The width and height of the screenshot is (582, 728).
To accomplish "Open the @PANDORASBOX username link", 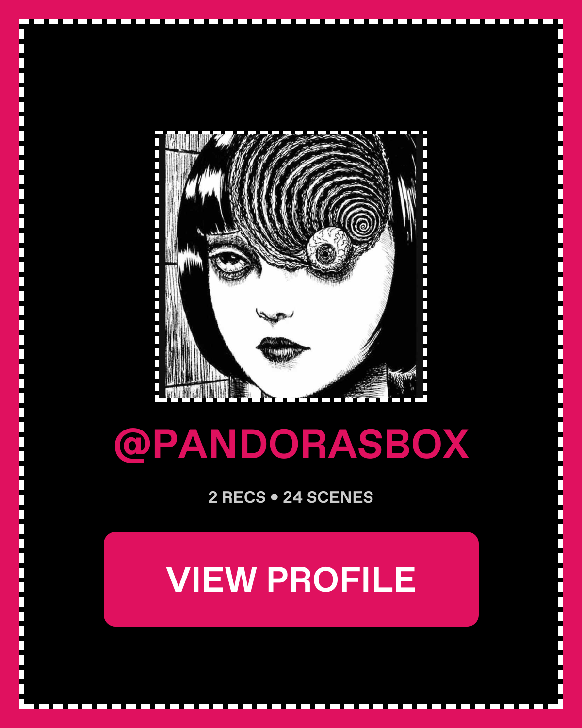I will point(291,444).
